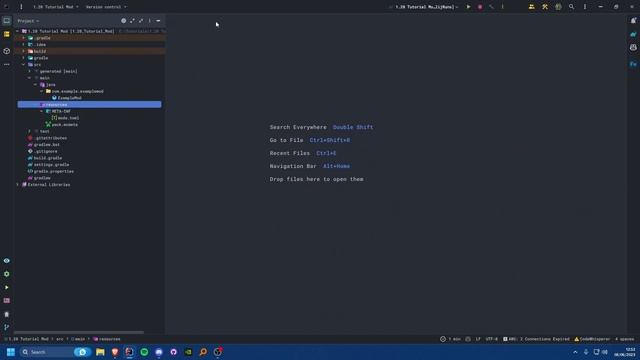The width and height of the screenshot is (640, 360).
Task: Open IDE settings vertical dots menu
Action: (x=584, y=7)
